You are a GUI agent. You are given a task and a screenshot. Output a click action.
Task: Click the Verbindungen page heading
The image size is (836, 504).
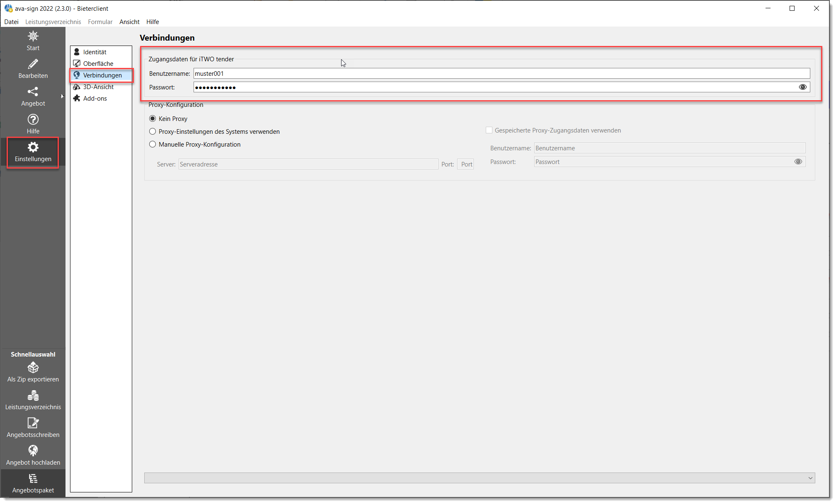pyautogui.click(x=167, y=38)
